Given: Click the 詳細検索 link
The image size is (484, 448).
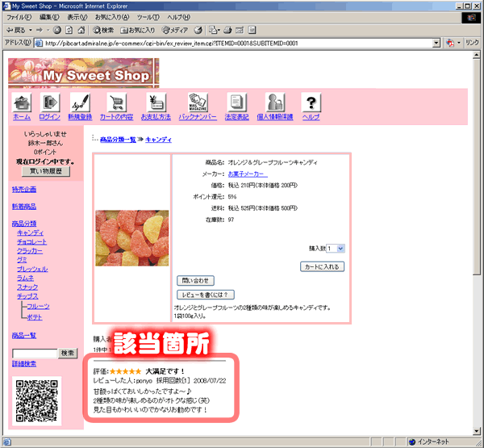Looking at the screenshot, I should pyautogui.click(x=24, y=364).
